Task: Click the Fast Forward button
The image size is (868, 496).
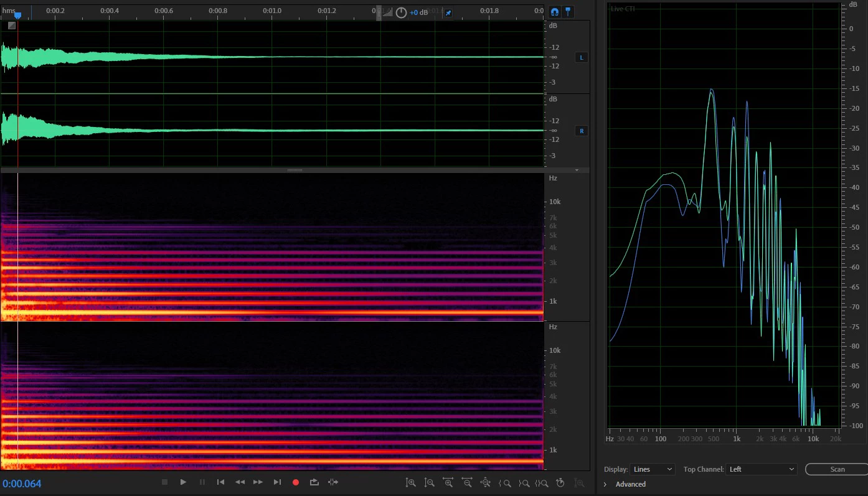Action: [x=258, y=482]
